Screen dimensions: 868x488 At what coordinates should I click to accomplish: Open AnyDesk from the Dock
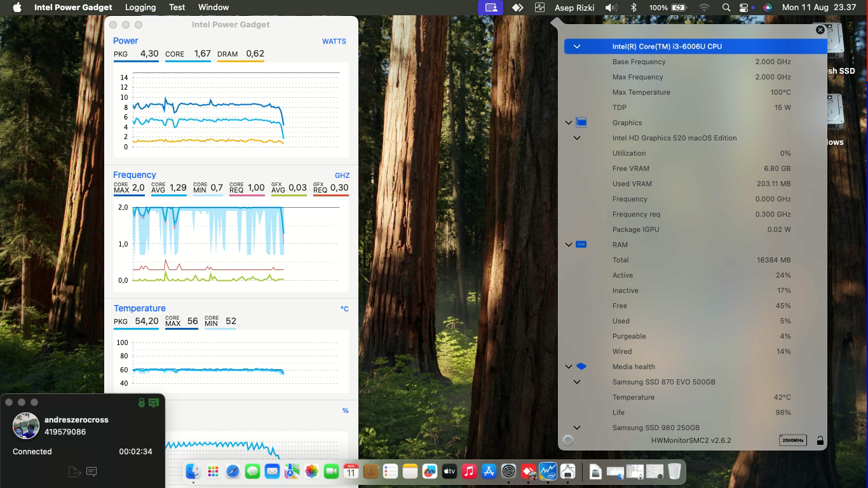point(528,471)
